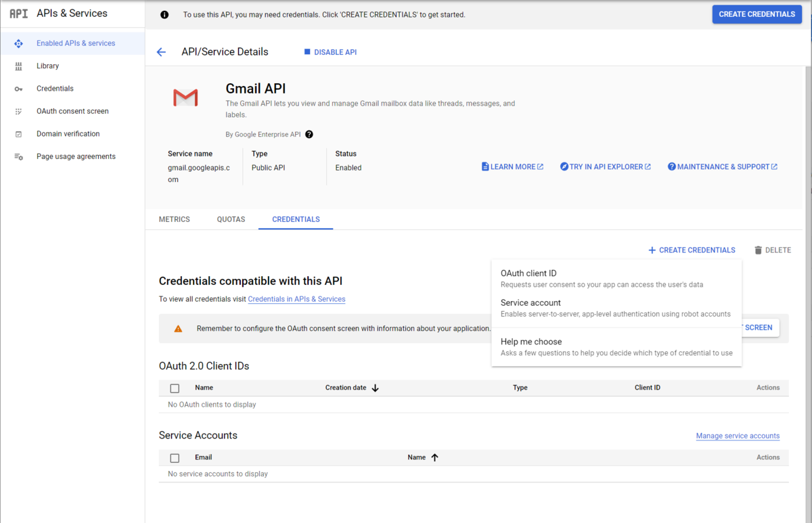Image resolution: width=812 pixels, height=523 pixels.
Task: Open OAuth consent screen in the sidebar
Action: click(72, 112)
